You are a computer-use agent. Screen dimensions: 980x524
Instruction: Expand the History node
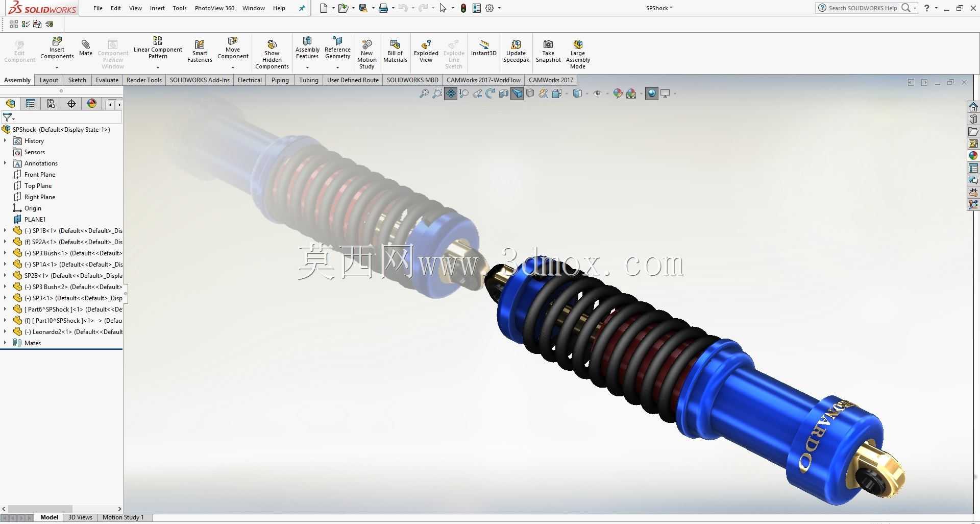pos(5,141)
